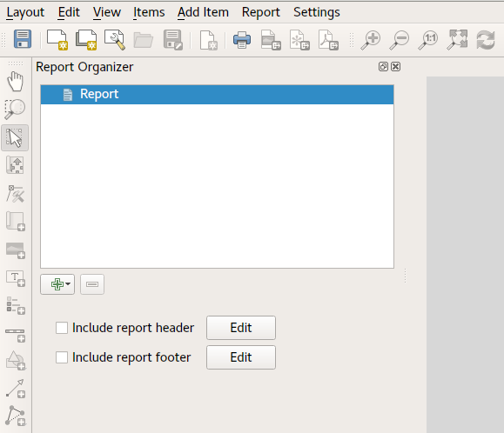504x433 pixels.
Task: Click the Export as PDF icon
Action: coord(328,40)
